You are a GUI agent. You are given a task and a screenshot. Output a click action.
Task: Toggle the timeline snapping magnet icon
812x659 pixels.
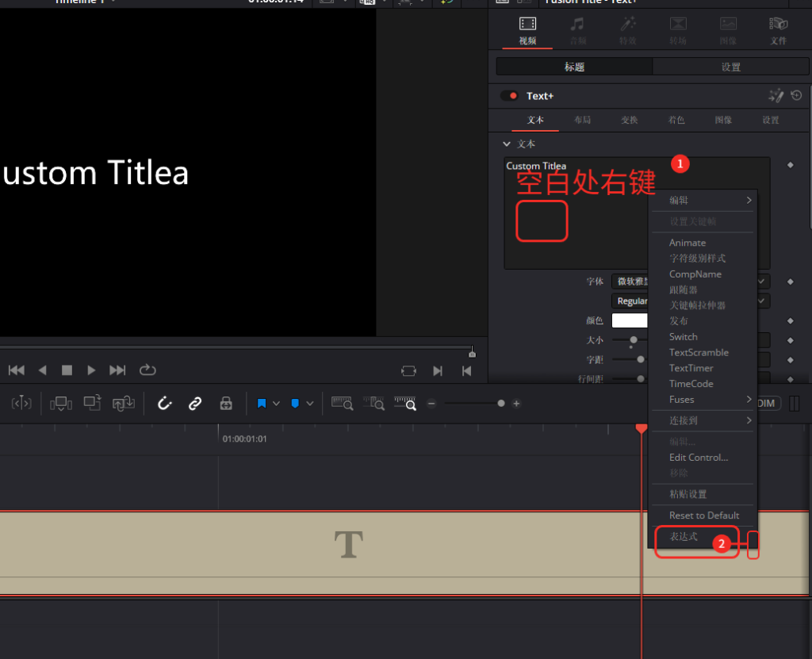point(165,404)
